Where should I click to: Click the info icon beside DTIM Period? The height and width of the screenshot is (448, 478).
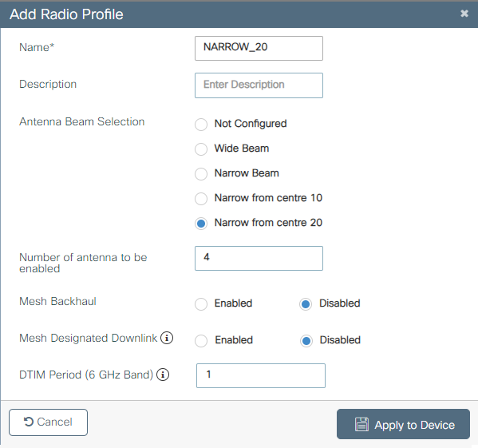pos(163,375)
